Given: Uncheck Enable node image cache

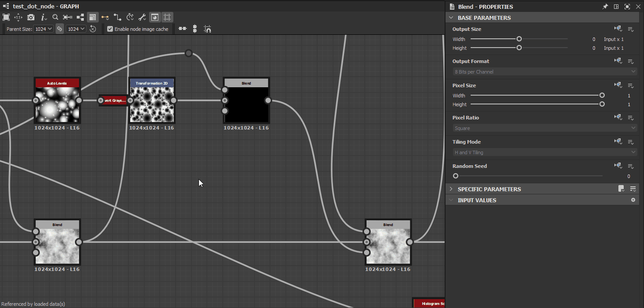Looking at the screenshot, I should pos(109,29).
